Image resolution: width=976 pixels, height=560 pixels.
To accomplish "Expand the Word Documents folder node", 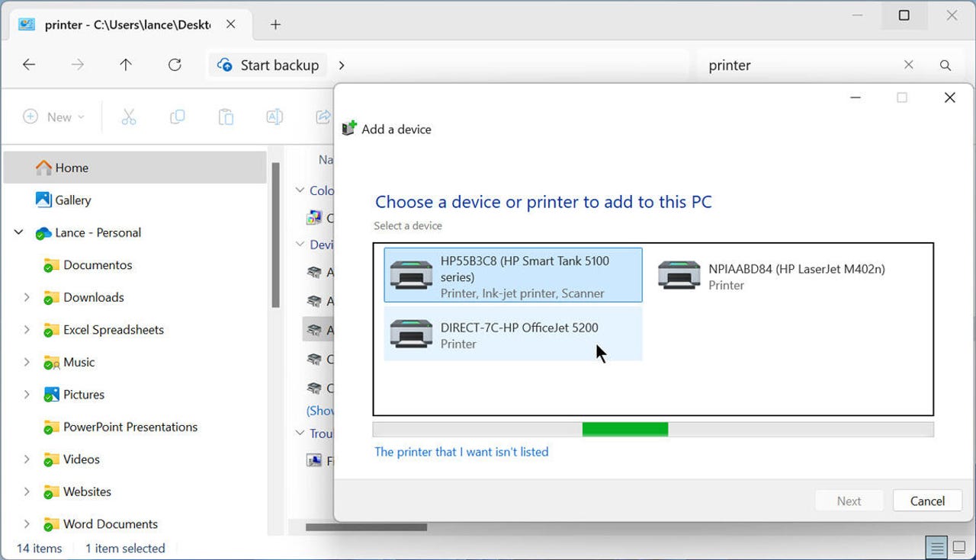I will [x=27, y=523].
